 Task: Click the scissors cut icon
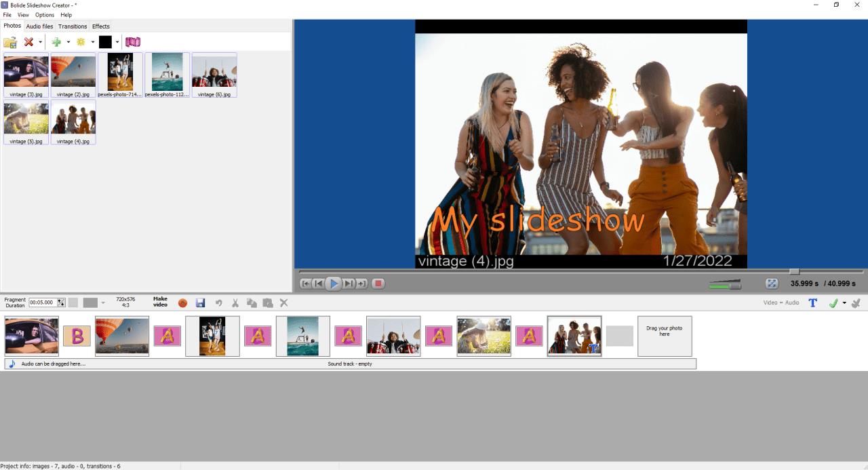click(x=235, y=303)
